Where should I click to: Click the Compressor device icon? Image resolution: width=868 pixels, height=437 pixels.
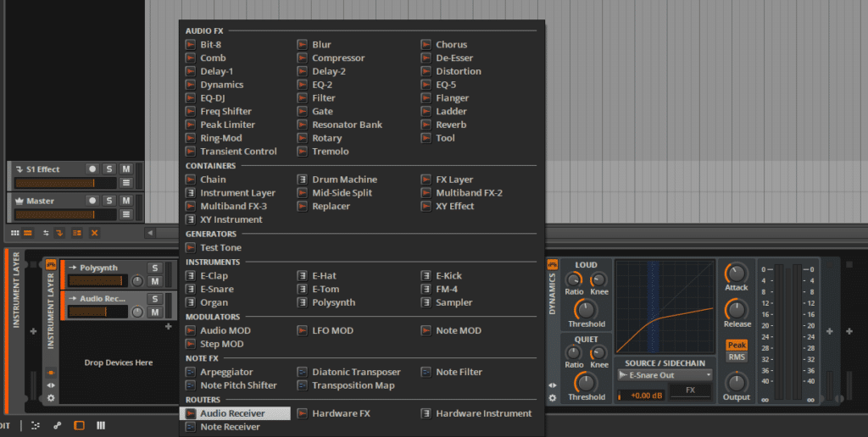[303, 58]
